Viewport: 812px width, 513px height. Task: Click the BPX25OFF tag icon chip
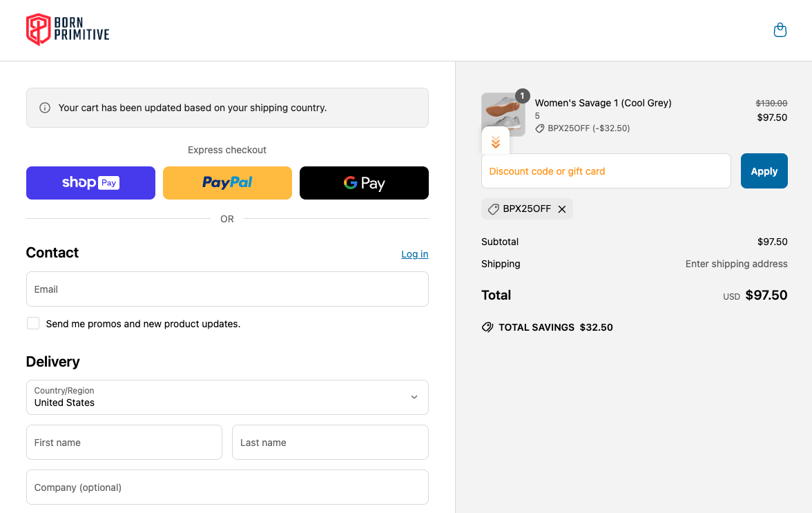(x=494, y=209)
